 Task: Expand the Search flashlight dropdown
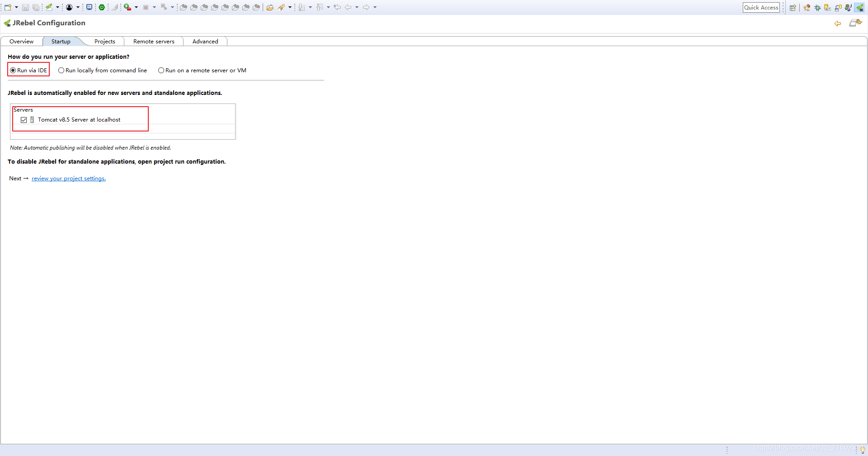point(290,7)
